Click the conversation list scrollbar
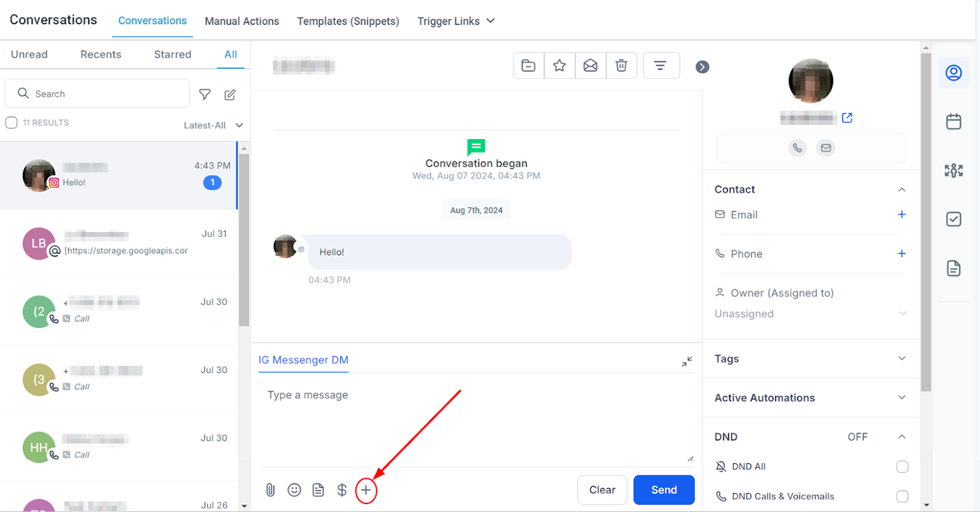The width and height of the screenshot is (980, 512). coord(244,240)
